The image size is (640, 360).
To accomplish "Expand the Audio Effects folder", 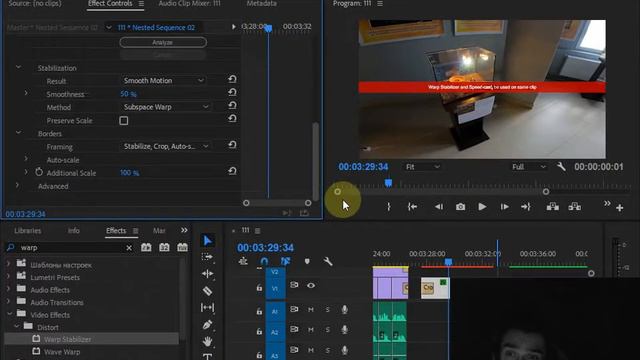I will point(9,289).
